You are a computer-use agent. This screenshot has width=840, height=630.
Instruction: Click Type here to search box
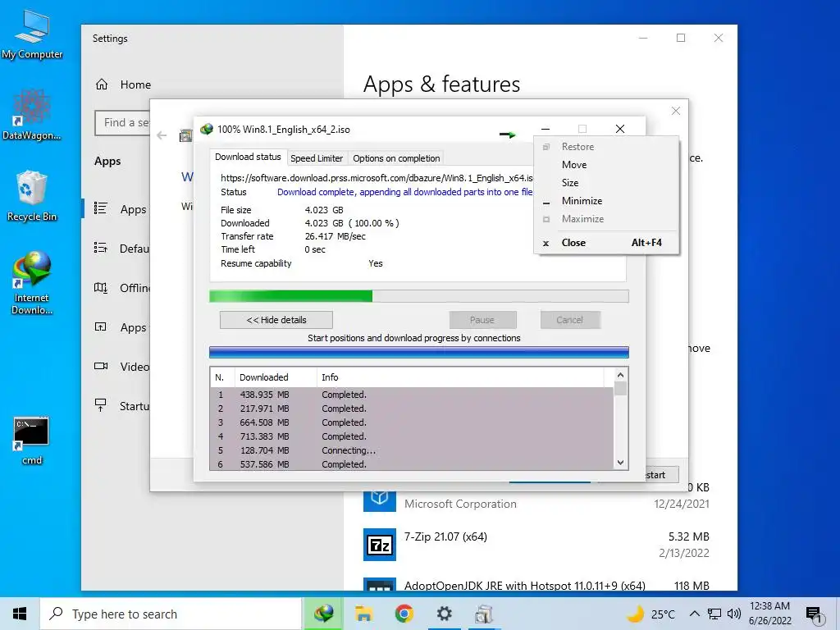[x=171, y=614]
